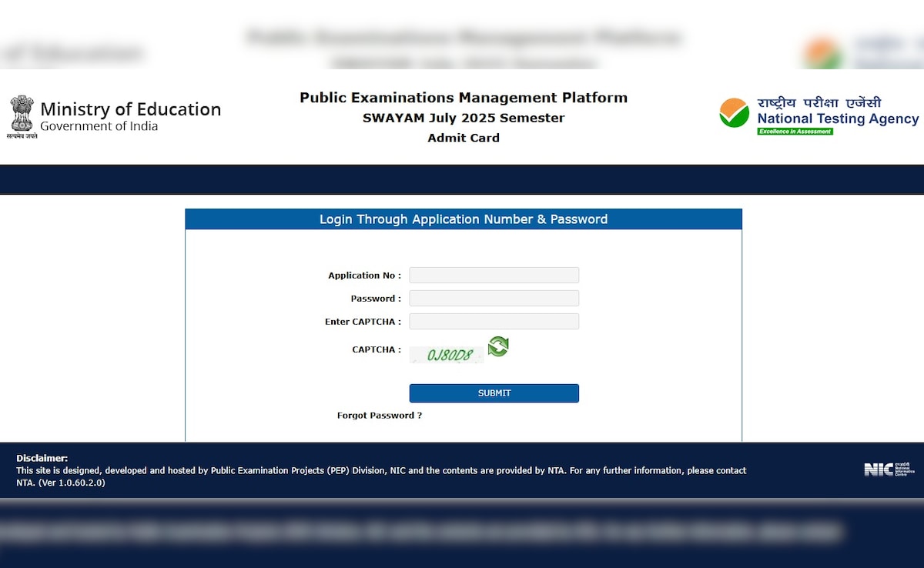The image size is (924, 568).
Task: Open the Forgot Password link
Action: click(379, 416)
